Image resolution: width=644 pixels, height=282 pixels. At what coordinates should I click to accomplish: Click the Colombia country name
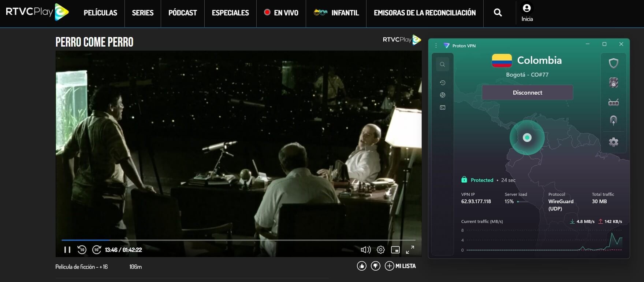coord(539,60)
